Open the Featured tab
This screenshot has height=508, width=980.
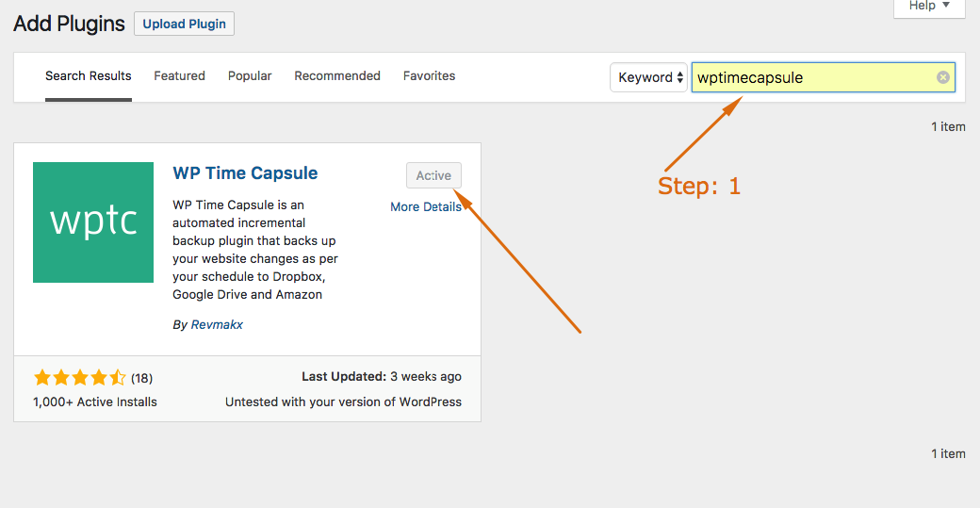pos(179,76)
